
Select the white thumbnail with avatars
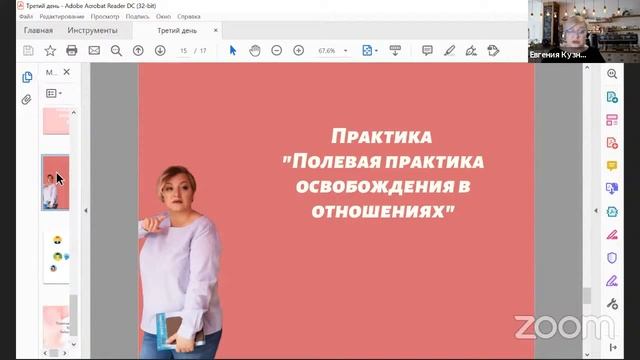56,257
